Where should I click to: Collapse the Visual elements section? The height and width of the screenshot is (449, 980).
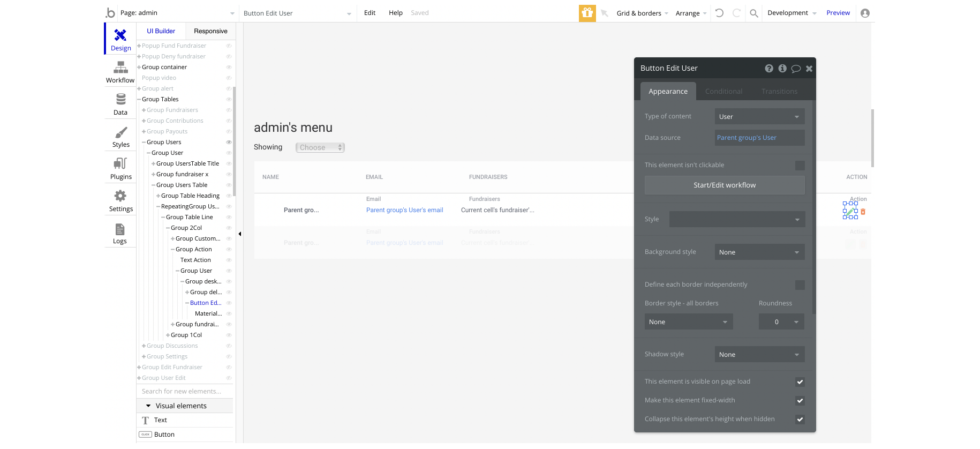pyautogui.click(x=148, y=406)
